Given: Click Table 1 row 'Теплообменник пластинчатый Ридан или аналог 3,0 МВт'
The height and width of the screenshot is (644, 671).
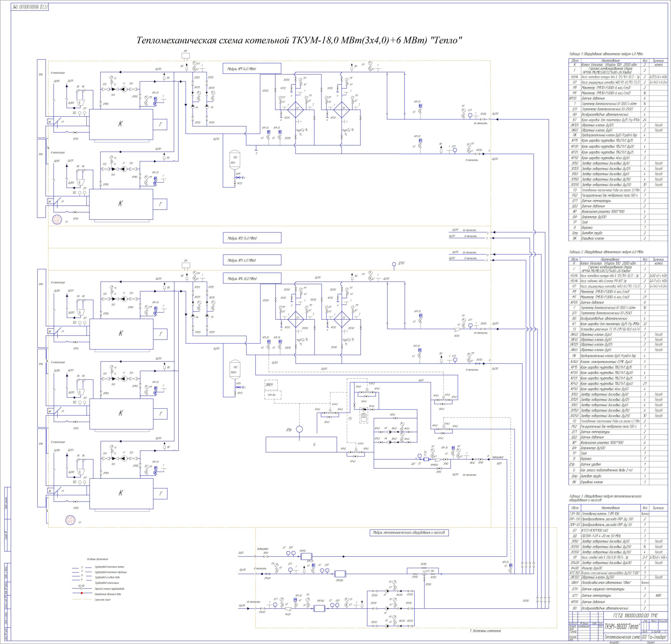Looking at the screenshot, I should pyautogui.click(x=618, y=190).
